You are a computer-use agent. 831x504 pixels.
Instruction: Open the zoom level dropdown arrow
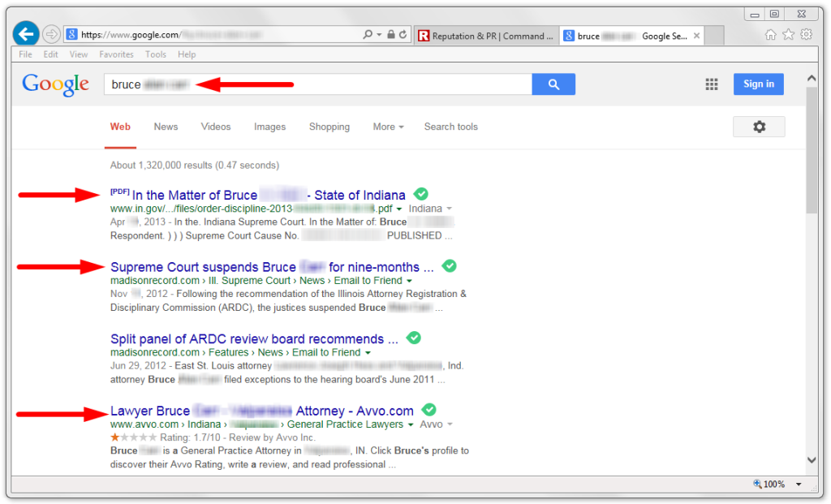click(799, 485)
